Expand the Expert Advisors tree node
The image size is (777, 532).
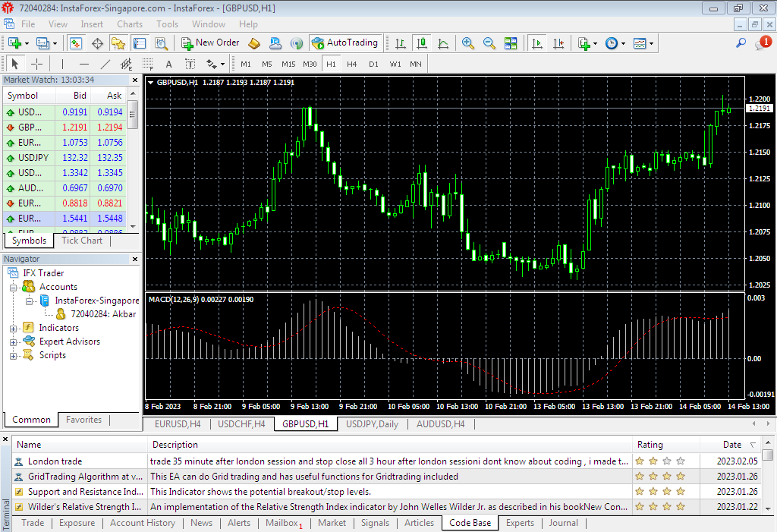pyautogui.click(x=14, y=342)
